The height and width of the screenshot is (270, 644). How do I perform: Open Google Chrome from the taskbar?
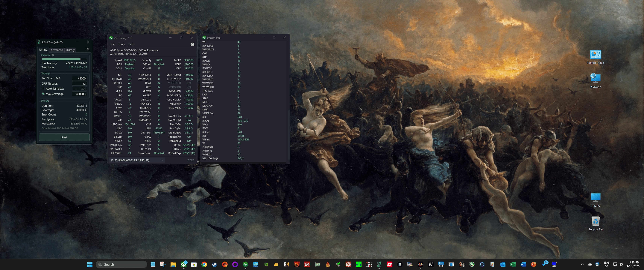point(204,264)
